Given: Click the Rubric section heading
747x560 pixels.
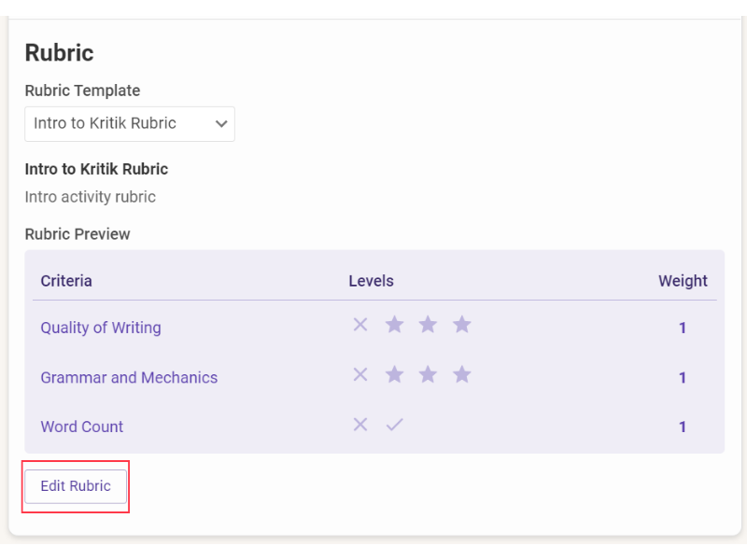Looking at the screenshot, I should 59,52.
